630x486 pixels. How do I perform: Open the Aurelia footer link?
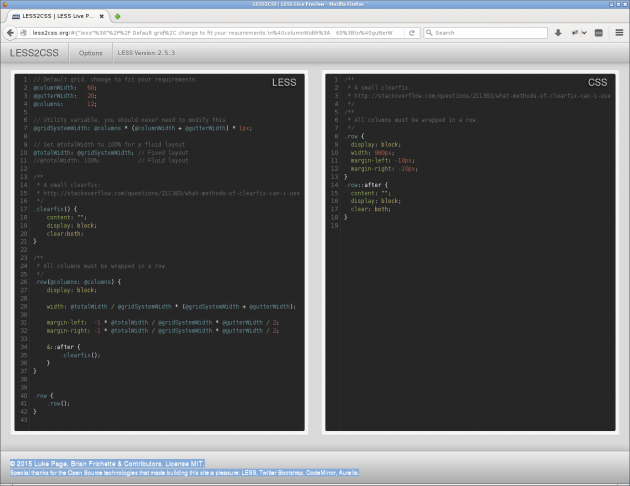(348, 473)
